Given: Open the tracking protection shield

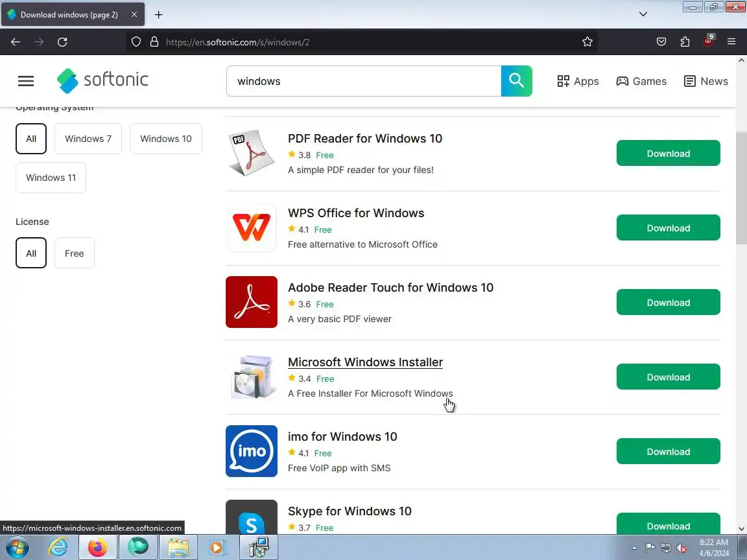Looking at the screenshot, I should click(136, 42).
